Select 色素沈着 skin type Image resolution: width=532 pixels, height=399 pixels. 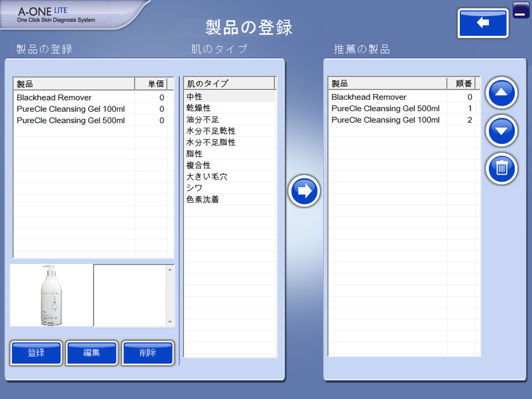[202, 200]
